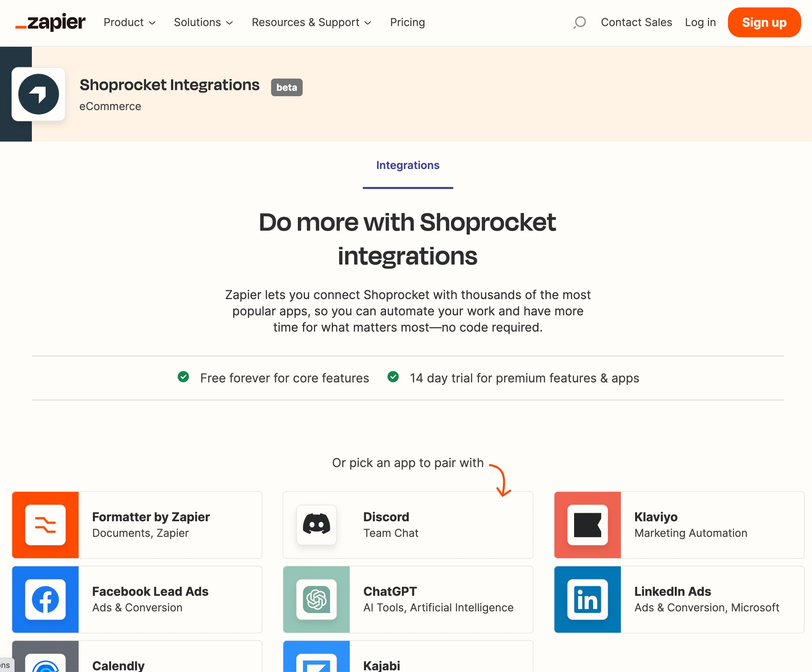Click 'Do more with Shoprocket integrations' heading
The image size is (812, 672).
tap(408, 239)
